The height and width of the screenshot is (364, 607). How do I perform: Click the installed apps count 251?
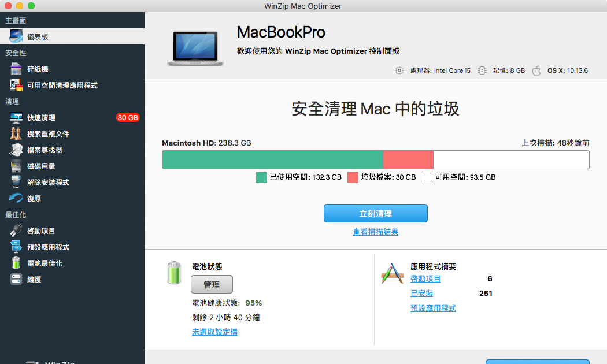click(486, 293)
